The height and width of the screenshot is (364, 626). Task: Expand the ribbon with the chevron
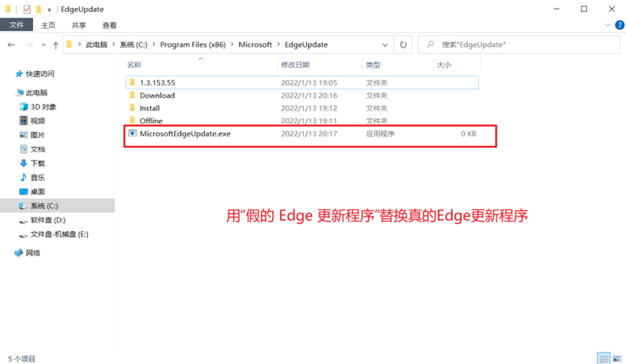coord(607,25)
